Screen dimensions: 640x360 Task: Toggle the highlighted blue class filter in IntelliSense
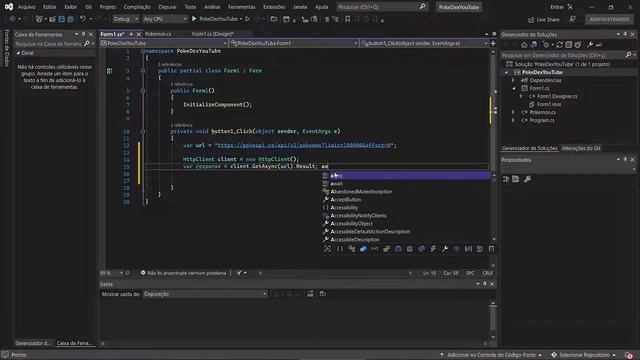pos(363,249)
